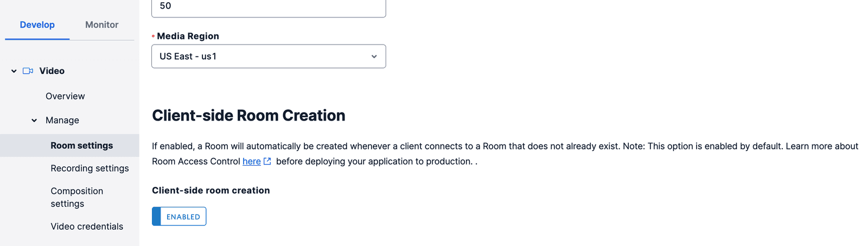868x246 pixels.
Task: Disable the client-side room creation toggle
Action: click(179, 216)
